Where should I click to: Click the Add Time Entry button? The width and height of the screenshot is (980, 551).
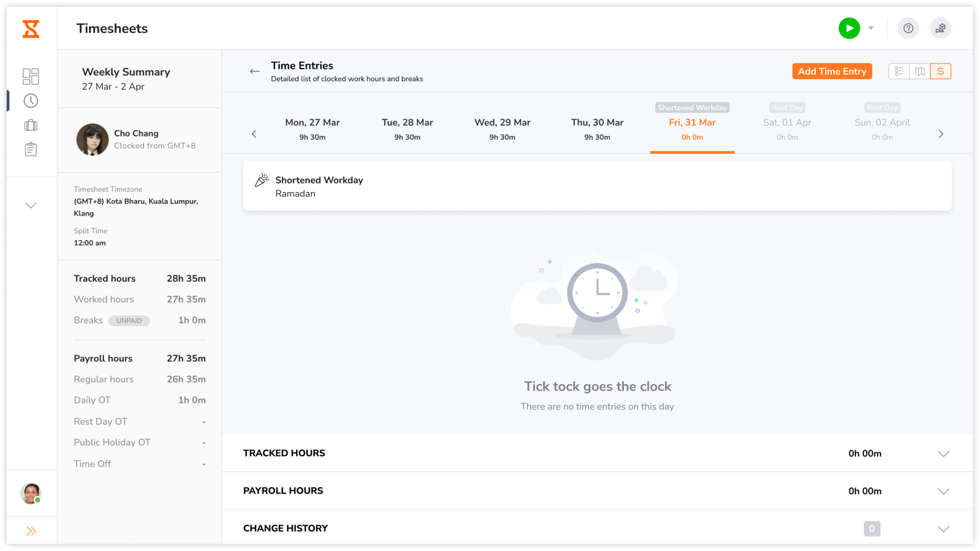click(x=832, y=71)
